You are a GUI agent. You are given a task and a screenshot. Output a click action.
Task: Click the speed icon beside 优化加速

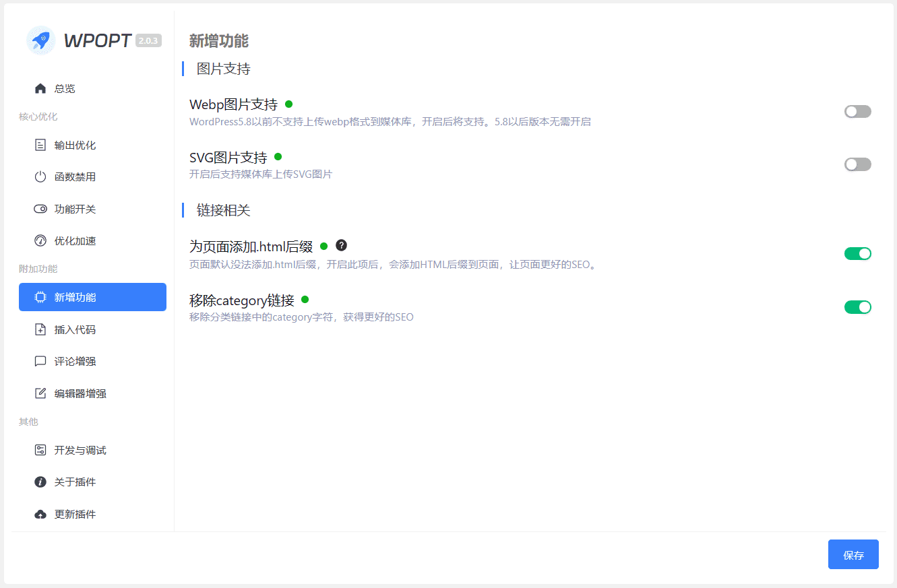point(42,240)
